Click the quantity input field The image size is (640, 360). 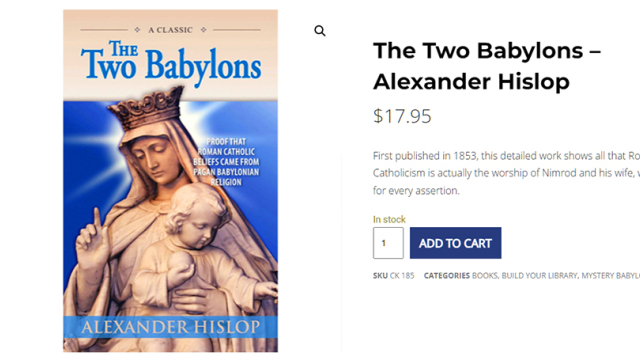tap(388, 243)
